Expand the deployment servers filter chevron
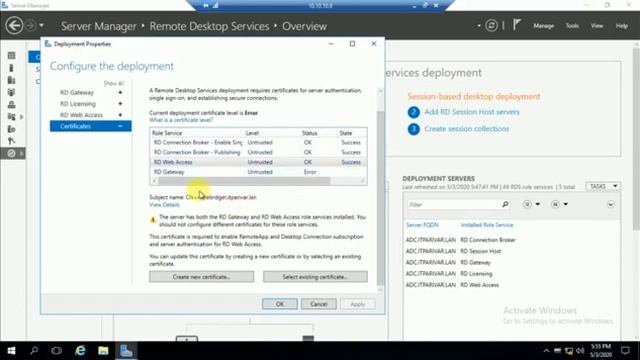Screen dimensions: 640x360 (x=611, y=204)
